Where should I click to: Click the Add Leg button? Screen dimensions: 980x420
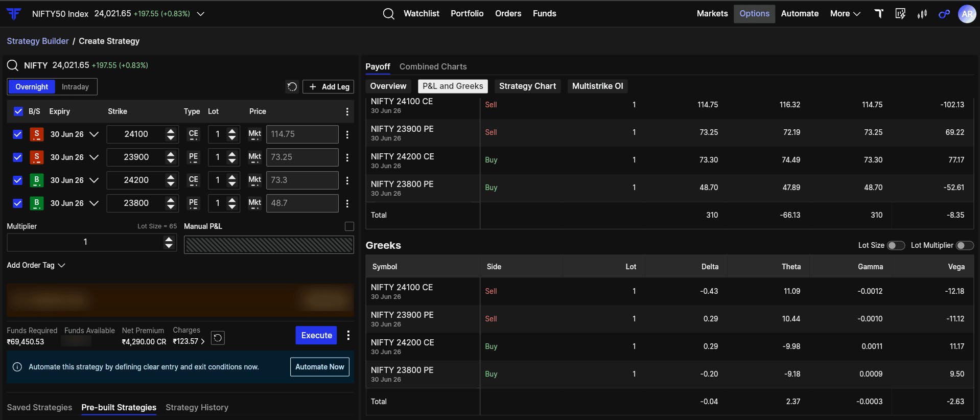tap(329, 87)
